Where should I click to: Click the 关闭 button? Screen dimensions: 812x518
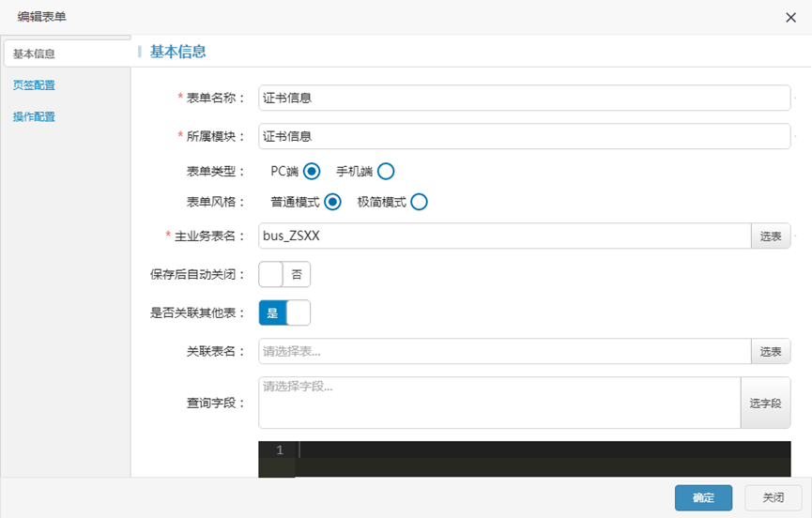click(x=774, y=497)
